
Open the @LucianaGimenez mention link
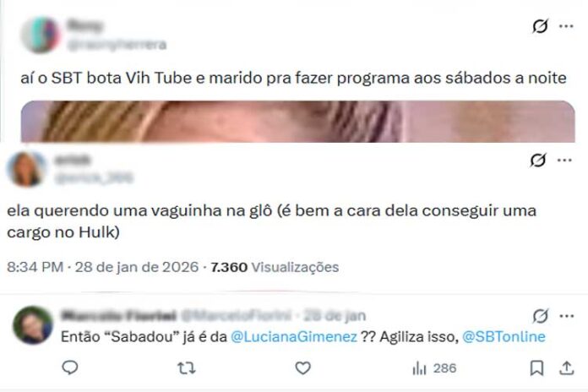(x=294, y=336)
